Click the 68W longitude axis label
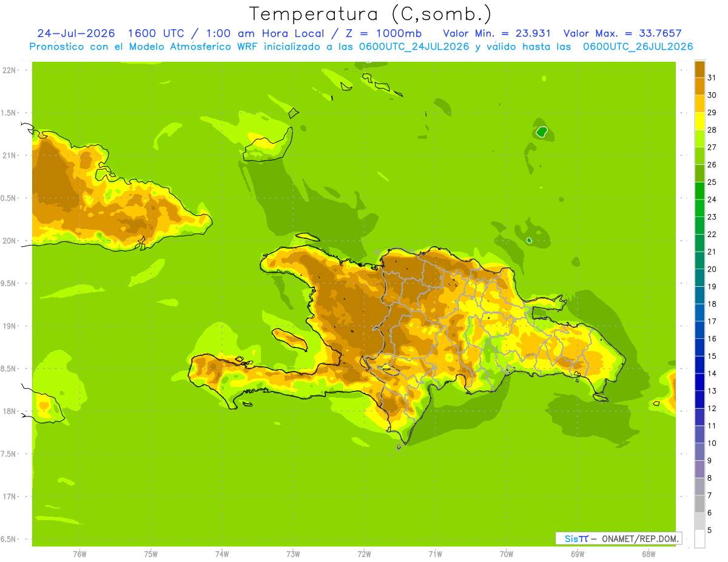728x562 pixels. (649, 554)
